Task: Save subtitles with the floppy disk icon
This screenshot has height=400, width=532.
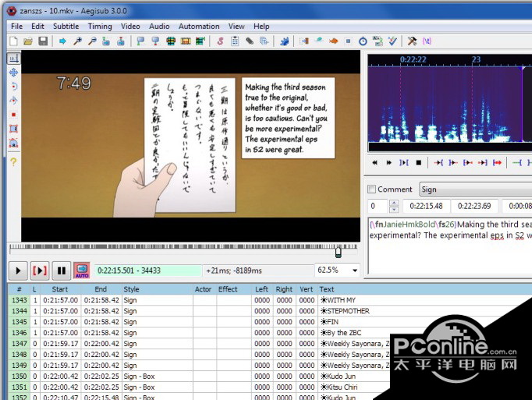Action: tap(43, 41)
